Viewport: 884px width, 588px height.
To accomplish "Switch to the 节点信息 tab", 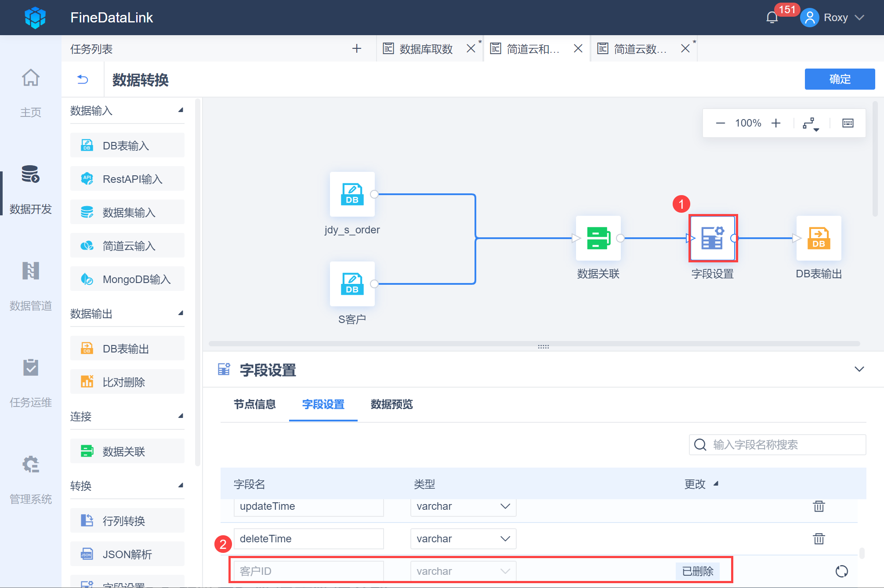I will click(x=254, y=404).
